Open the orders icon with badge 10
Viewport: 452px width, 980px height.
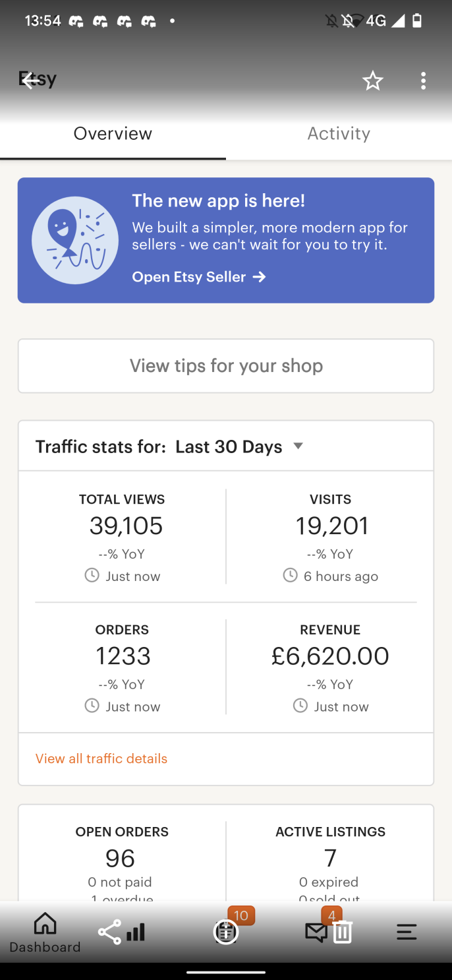(226, 931)
